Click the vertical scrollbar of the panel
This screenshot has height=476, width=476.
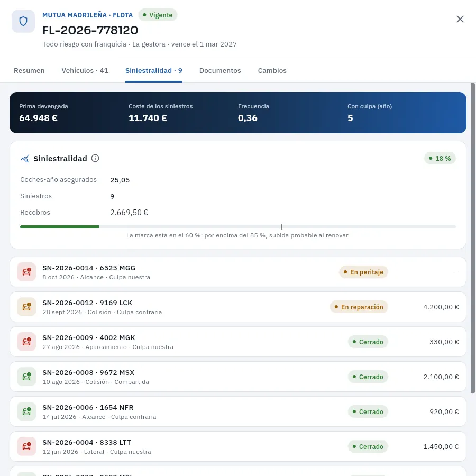pyautogui.click(x=473, y=239)
